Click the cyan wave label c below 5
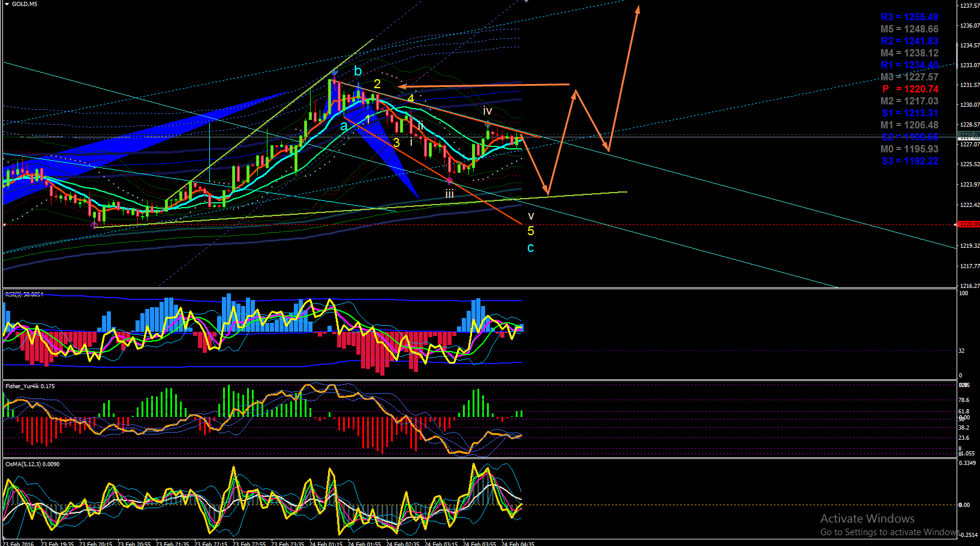Screen dimensions: 980x546 pos(531,248)
